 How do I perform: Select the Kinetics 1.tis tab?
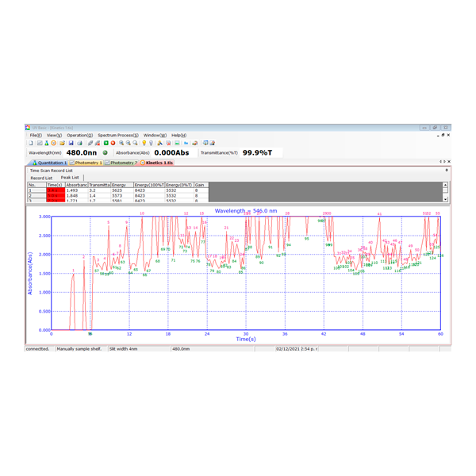pos(157,163)
